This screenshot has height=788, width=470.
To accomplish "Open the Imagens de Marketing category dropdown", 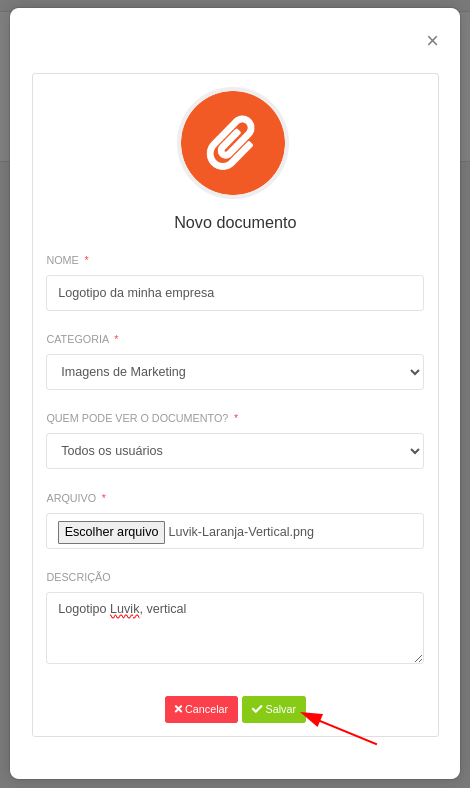I will click(x=235, y=372).
